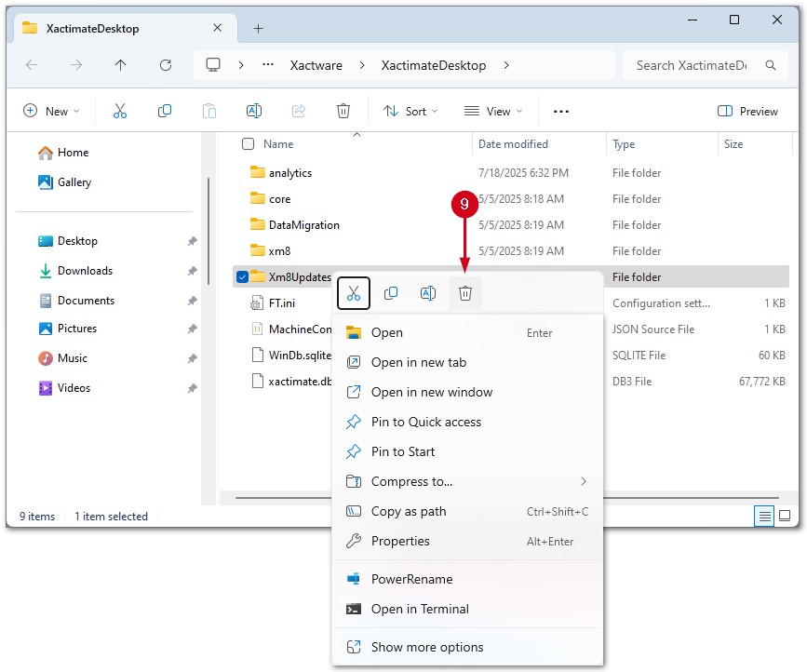Viewport: 807px width, 672px height.
Task: Open the Sort dropdown
Action: pyautogui.click(x=410, y=111)
